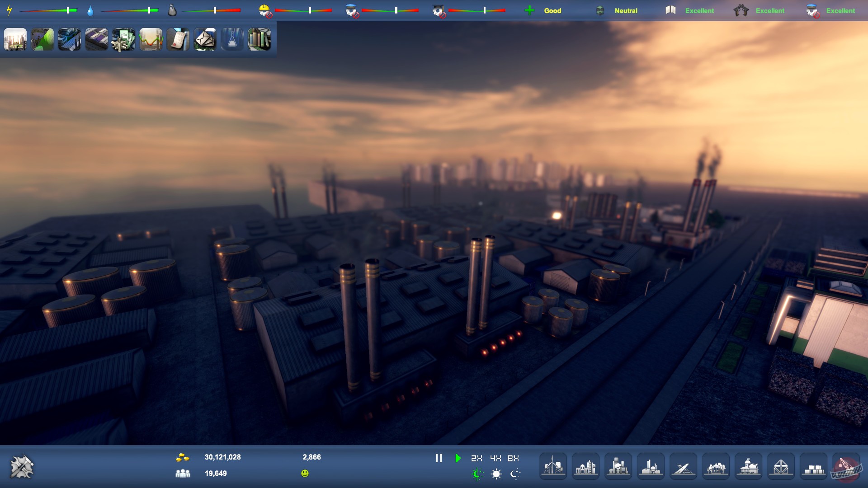Screen dimensions: 868x488
Task: Open the ordinances list panel
Action: [x=178, y=39]
